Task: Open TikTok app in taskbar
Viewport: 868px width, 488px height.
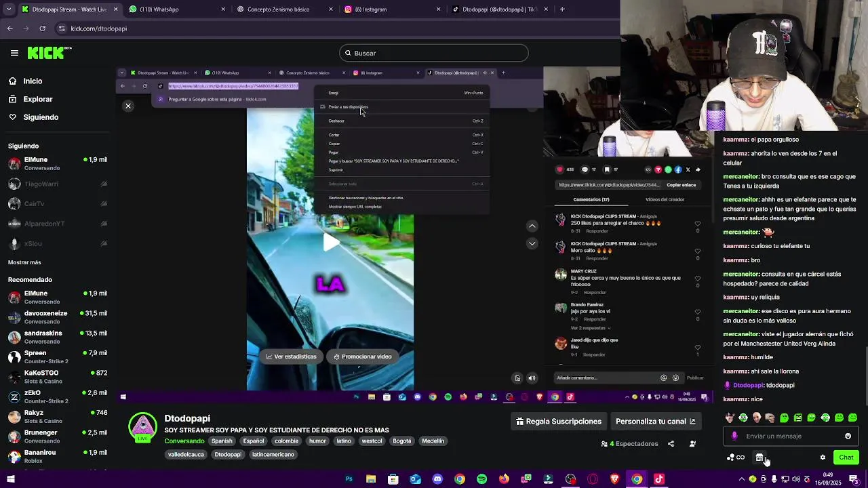Action: pos(658,479)
